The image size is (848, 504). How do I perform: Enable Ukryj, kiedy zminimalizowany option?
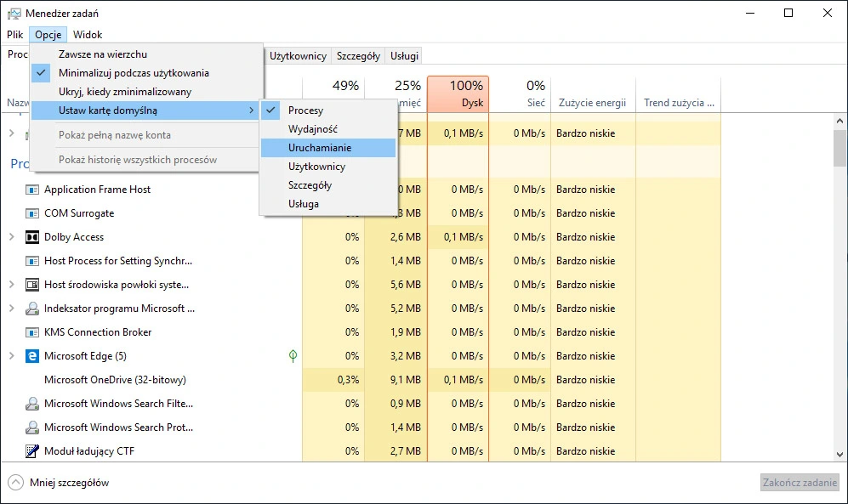(125, 92)
